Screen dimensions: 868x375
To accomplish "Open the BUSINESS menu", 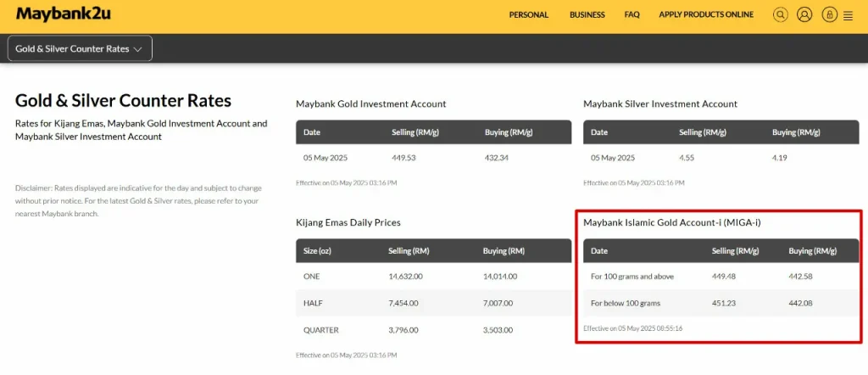I will pyautogui.click(x=587, y=15).
